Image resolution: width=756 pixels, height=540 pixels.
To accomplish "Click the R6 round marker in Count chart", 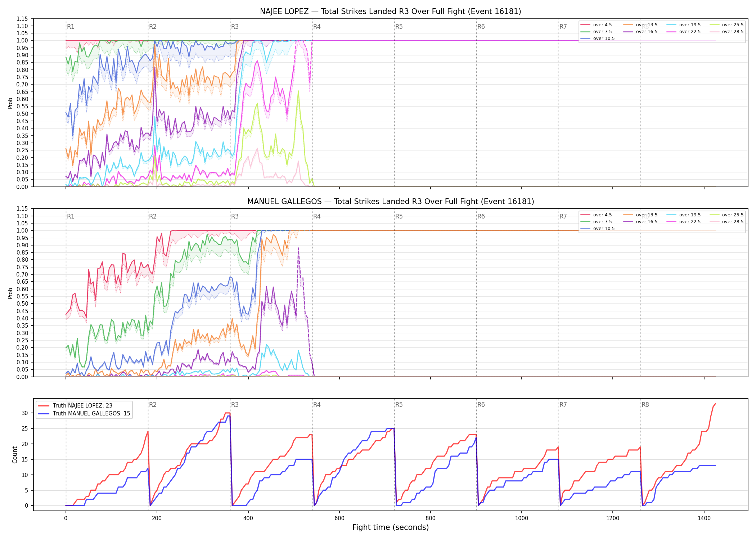I will point(481,405).
